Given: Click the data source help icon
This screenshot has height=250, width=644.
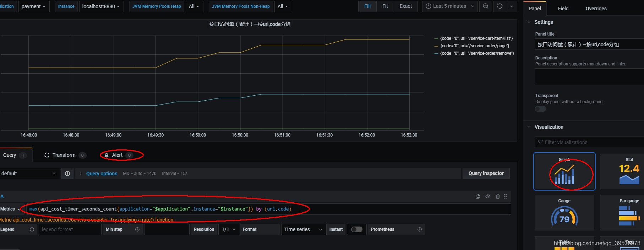Looking at the screenshot, I should tap(67, 174).
